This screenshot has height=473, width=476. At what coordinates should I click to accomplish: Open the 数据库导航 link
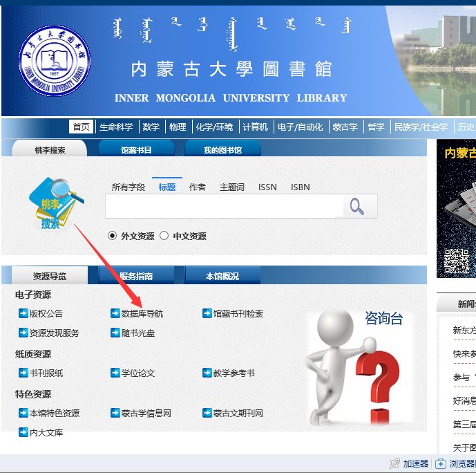coord(142,313)
